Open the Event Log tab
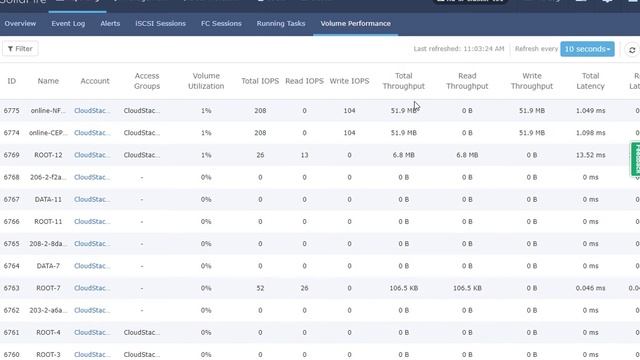Image resolution: width=640 pixels, height=360 pixels. click(x=68, y=24)
